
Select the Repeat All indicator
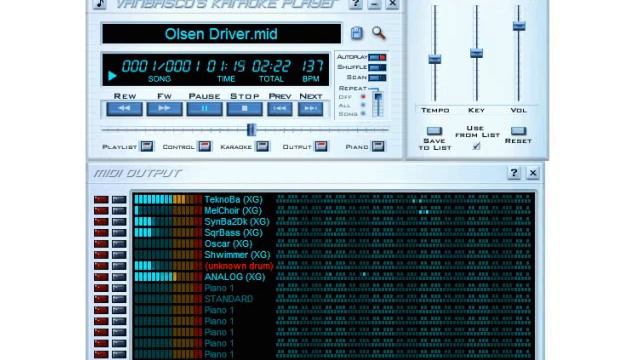(363, 105)
